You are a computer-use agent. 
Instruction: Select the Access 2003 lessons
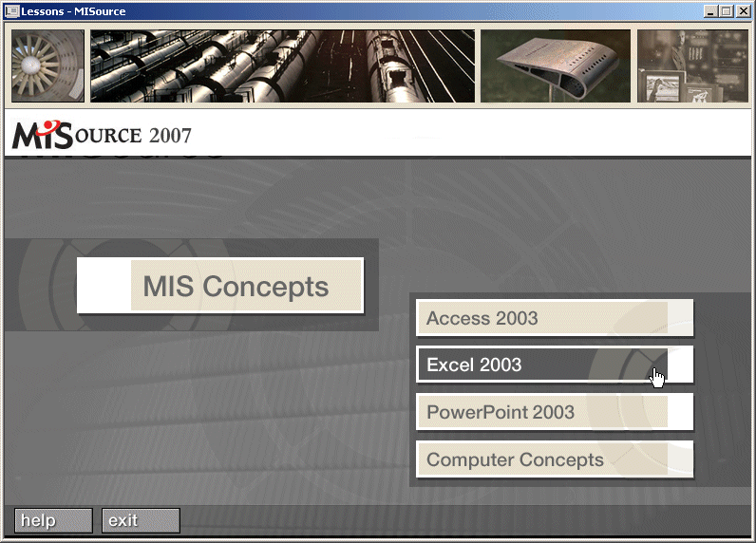pyautogui.click(x=555, y=318)
